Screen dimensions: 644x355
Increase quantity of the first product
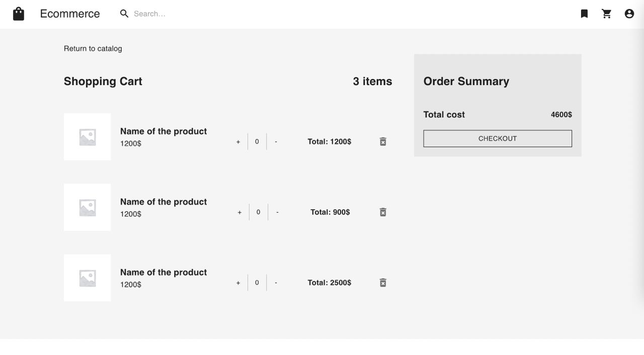tap(238, 142)
